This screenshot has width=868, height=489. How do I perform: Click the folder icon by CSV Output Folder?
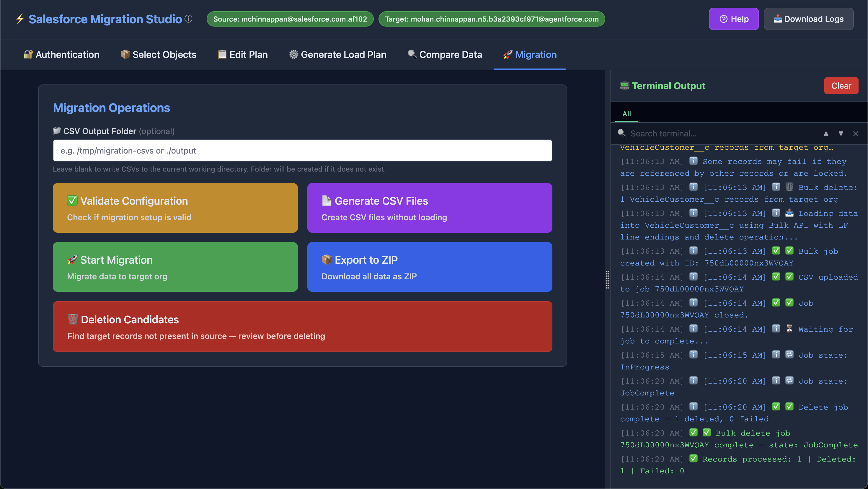click(x=57, y=131)
